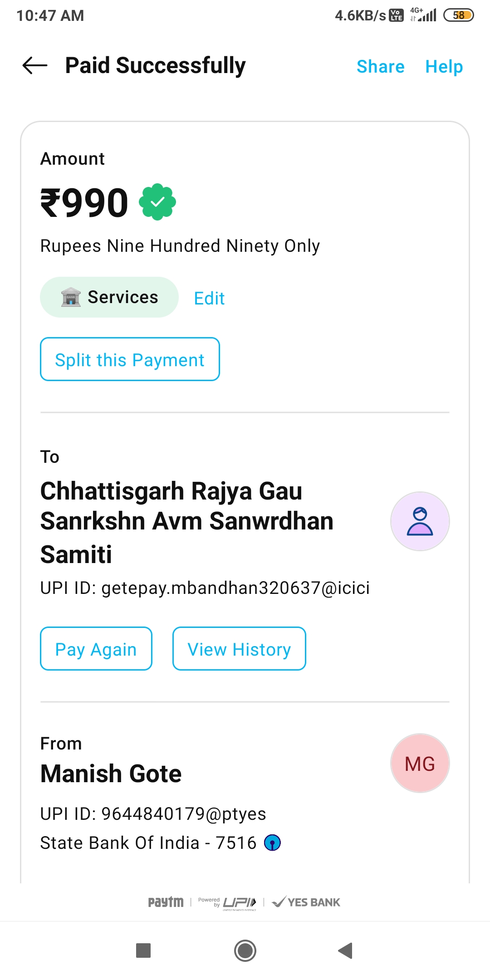Viewport: 490px width, 980px height.
Task: Tap the bank building icon in Services
Action: pyautogui.click(x=71, y=298)
